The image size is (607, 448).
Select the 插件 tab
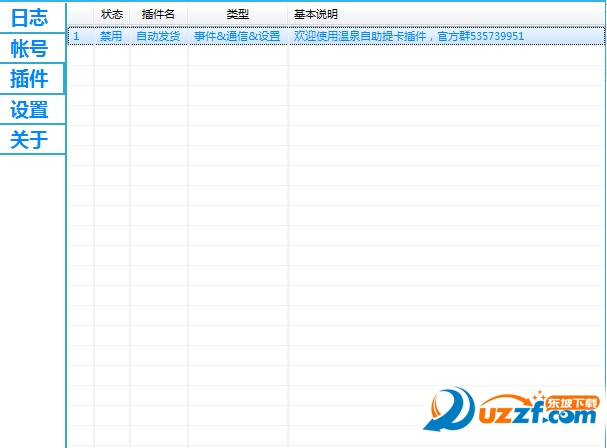[32, 79]
